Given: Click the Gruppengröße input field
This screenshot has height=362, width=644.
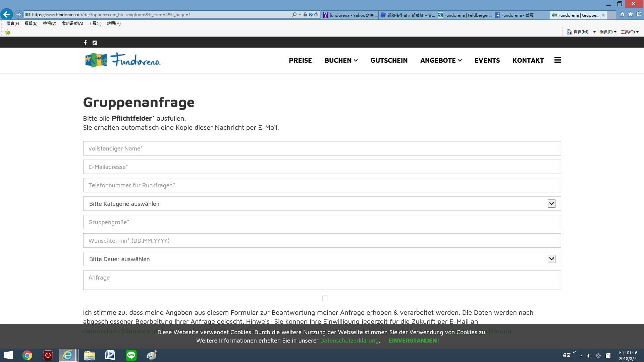Looking at the screenshot, I should tap(322, 222).
